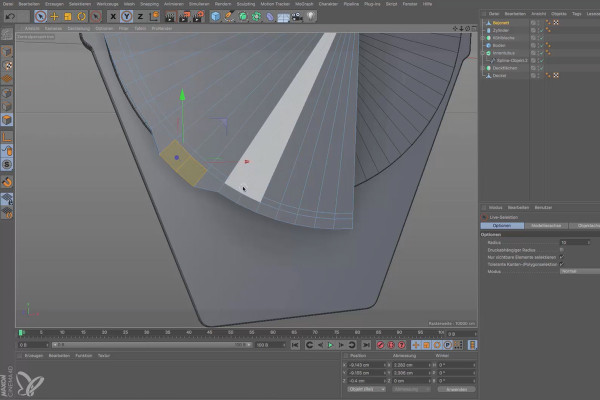This screenshot has height=400, width=600.
Task: Open the Bearbeiten menu in main menu bar
Action: pos(29,4)
